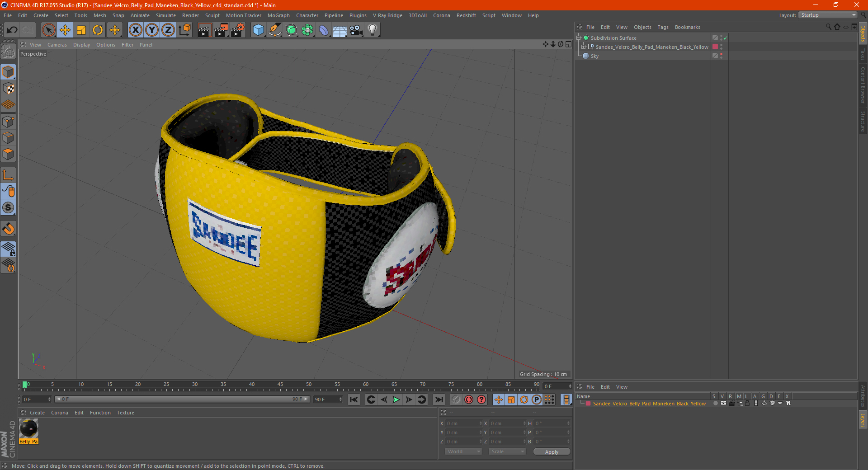Open the spline pen tool icon
The image size is (868, 470).
click(x=275, y=30)
